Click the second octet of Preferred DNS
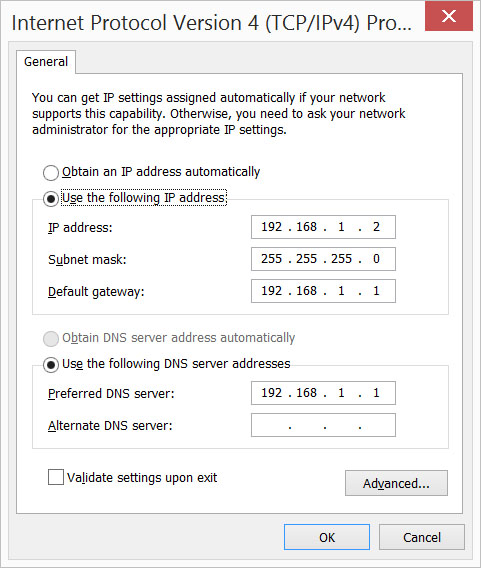Image resolution: width=481 pixels, height=568 pixels. pyautogui.click(x=306, y=393)
